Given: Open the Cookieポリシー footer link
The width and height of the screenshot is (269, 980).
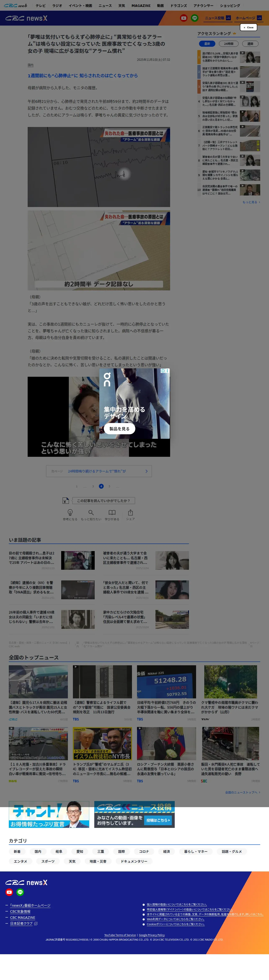Looking at the screenshot, I should [176, 924].
